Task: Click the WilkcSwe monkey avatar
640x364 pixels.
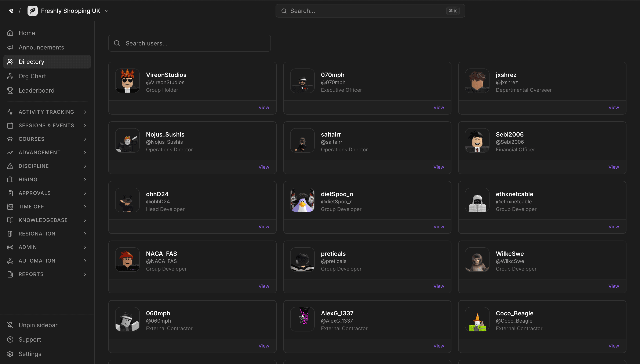Action: [x=477, y=260]
